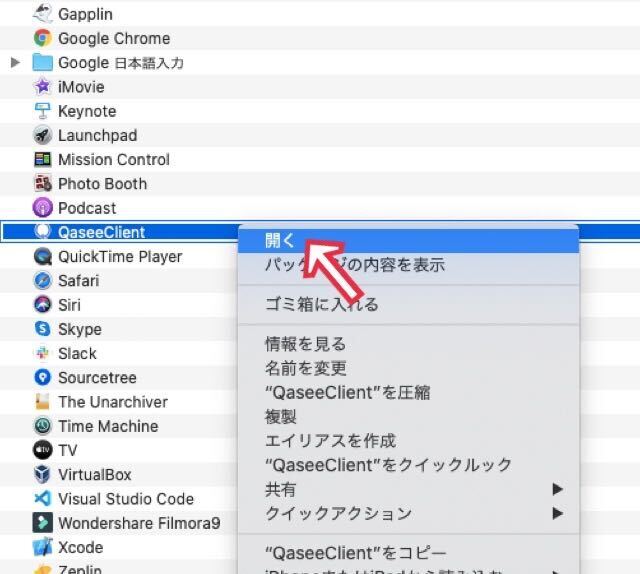Viewport: 640px width, 574px height.
Task: Select the VirtualBox name text
Action: point(95,475)
